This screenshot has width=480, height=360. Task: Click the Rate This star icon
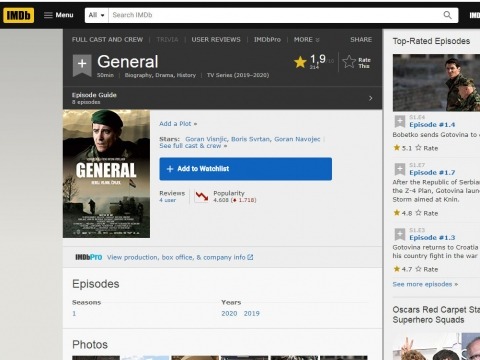click(x=349, y=62)
